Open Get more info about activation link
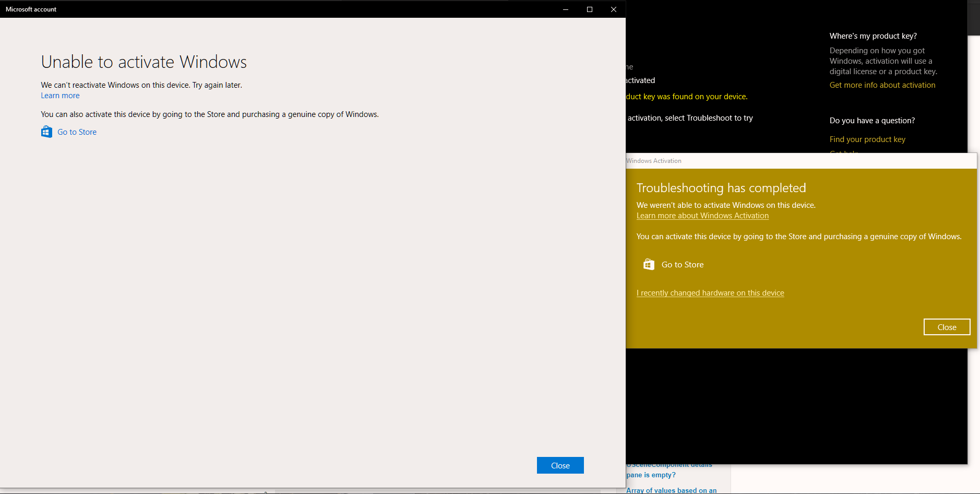This screenshot has height=494, width=980. pos(882,85)
